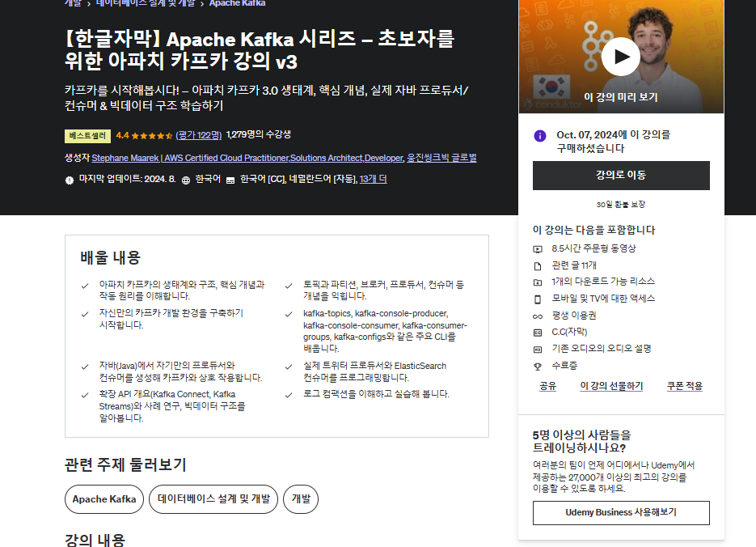Viewport: 756px width, 547px height.
Task: Click the articles document icon
Action: 538,266
